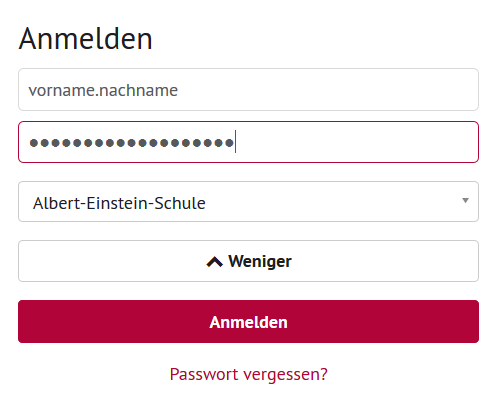
Task: Click the white Anmelden text on red button
Action: 248,322
